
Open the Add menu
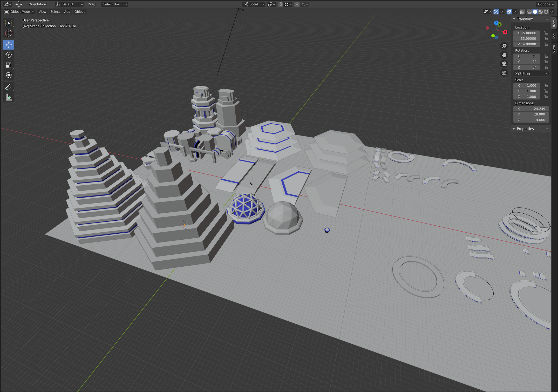(67, 12)
